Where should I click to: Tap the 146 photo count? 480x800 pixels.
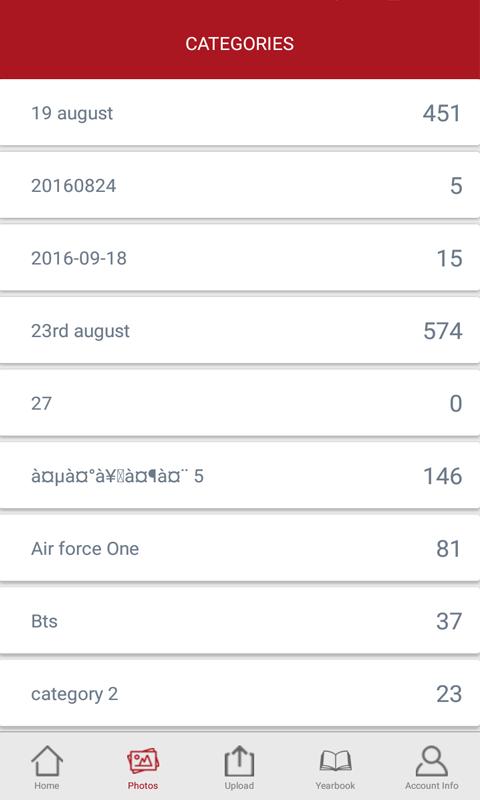[443, 476]
